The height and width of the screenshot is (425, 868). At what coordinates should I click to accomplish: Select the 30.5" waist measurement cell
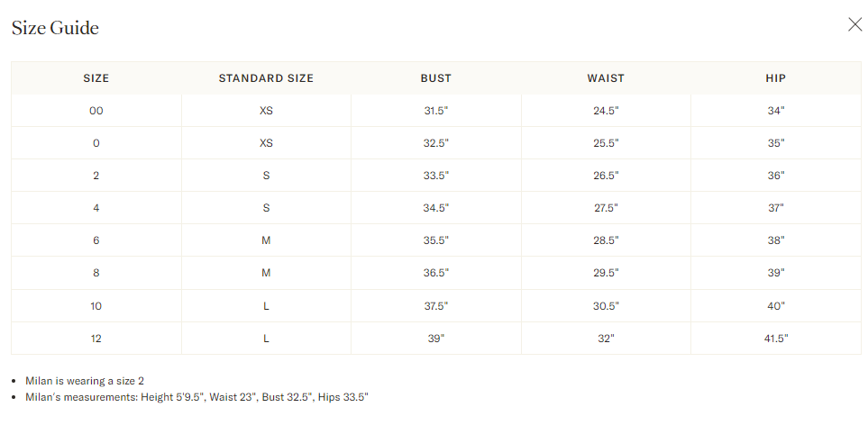pos(606,306)
